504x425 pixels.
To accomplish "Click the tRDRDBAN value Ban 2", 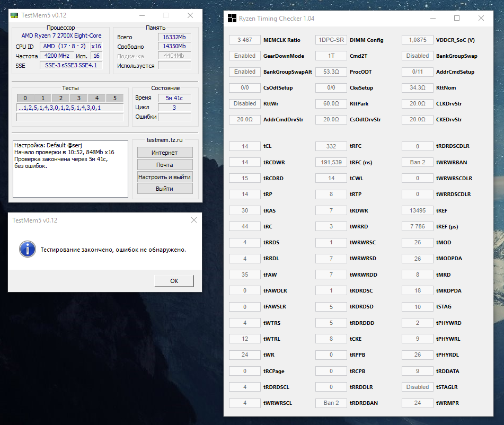I will 331,403.
